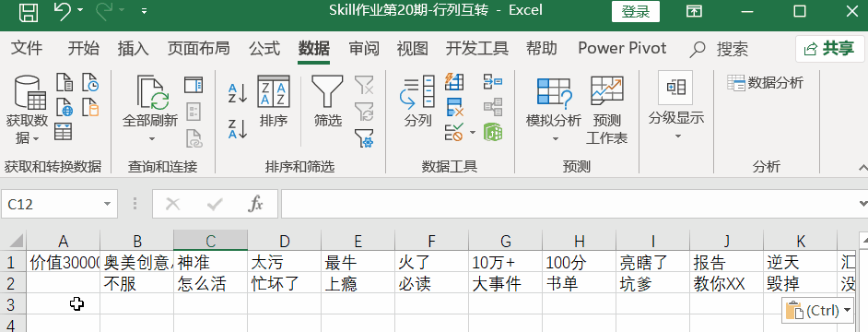868x332 pixels.
Task: Open the 文件 menu tab
Action: pyautogui.click(x=27, y=48)
